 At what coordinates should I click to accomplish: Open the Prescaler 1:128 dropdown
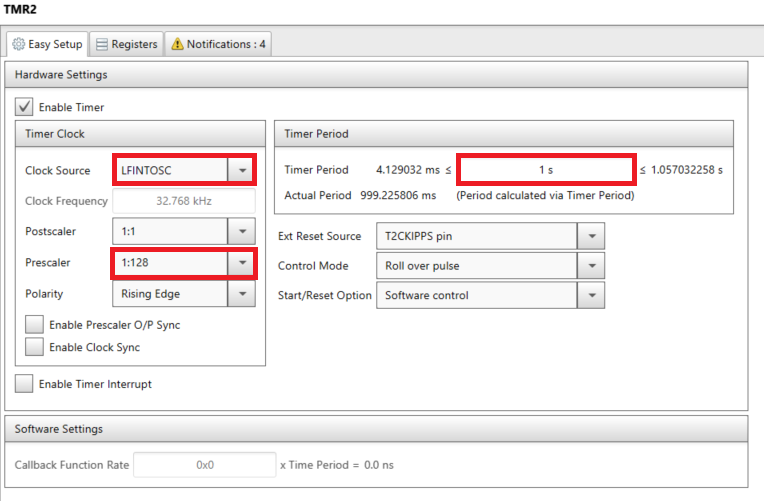click(241, 264)
